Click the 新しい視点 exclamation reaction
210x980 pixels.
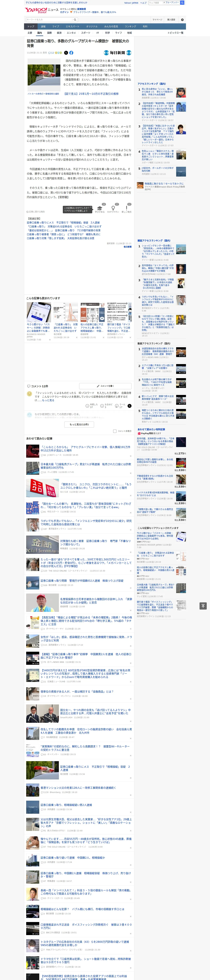pyautogui.click(x=127, y=208)
